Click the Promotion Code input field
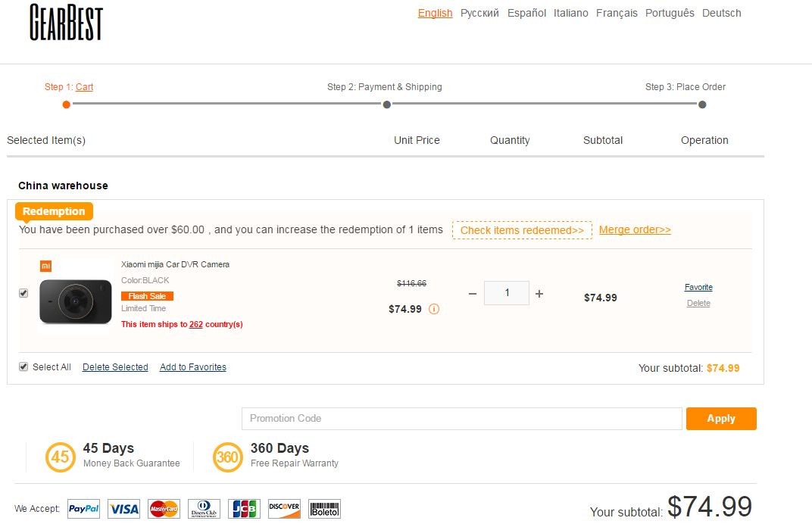This screenshot has width=812, height=524. (461, 419)
